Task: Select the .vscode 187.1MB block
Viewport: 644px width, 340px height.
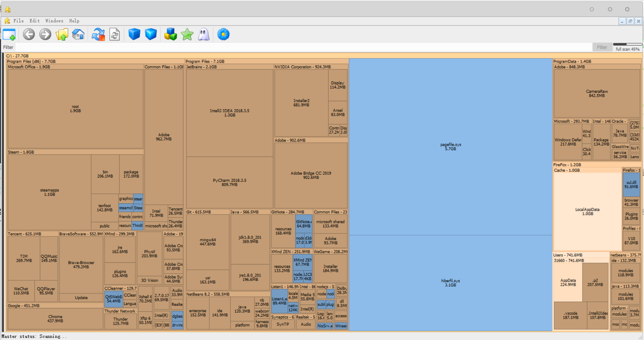Action: (x=570, y=315)
